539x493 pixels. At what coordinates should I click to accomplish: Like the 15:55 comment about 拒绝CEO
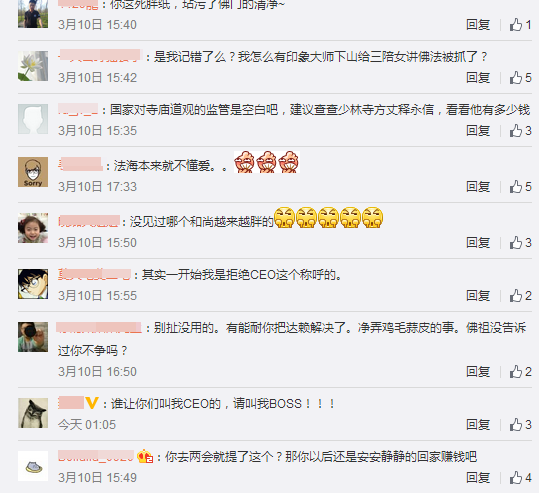pyautogui.click(x=520, y=296)
